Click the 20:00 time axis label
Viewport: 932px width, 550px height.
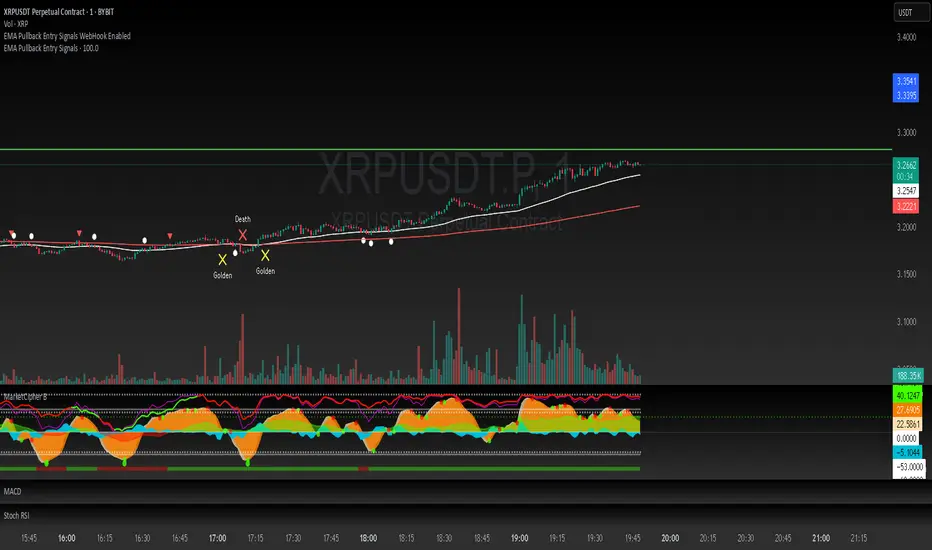click(670, 538)
